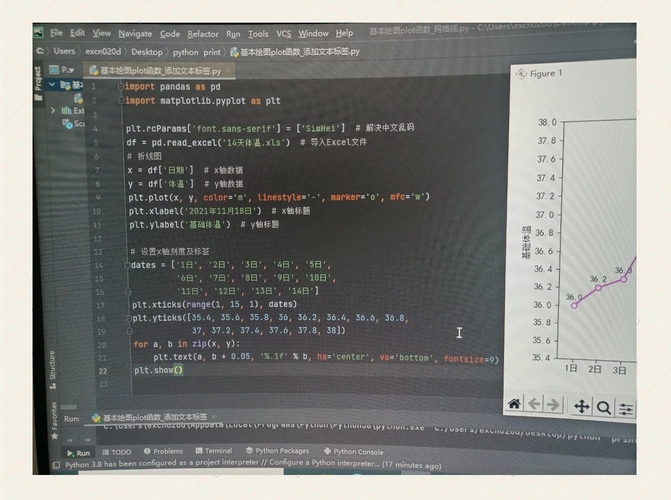Click line number 22 in the gutter
Screen dimensions: 671x500
[x=103, y=371]
